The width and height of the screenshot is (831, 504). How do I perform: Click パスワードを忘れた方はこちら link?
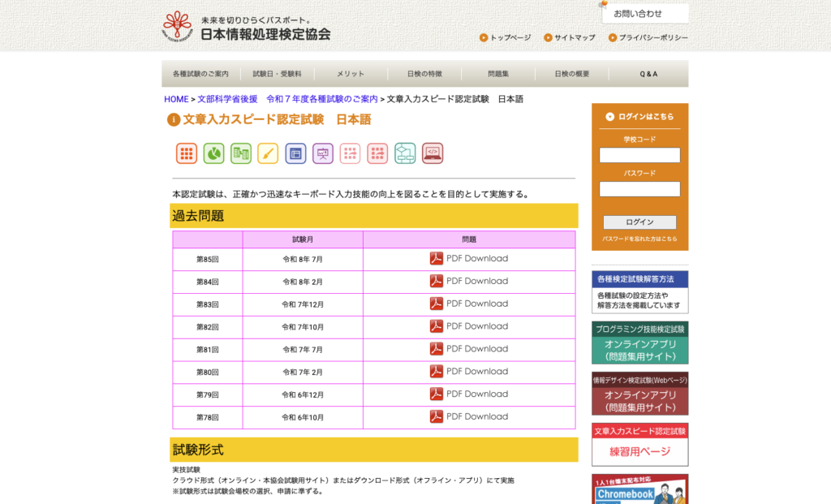point(639,239)
